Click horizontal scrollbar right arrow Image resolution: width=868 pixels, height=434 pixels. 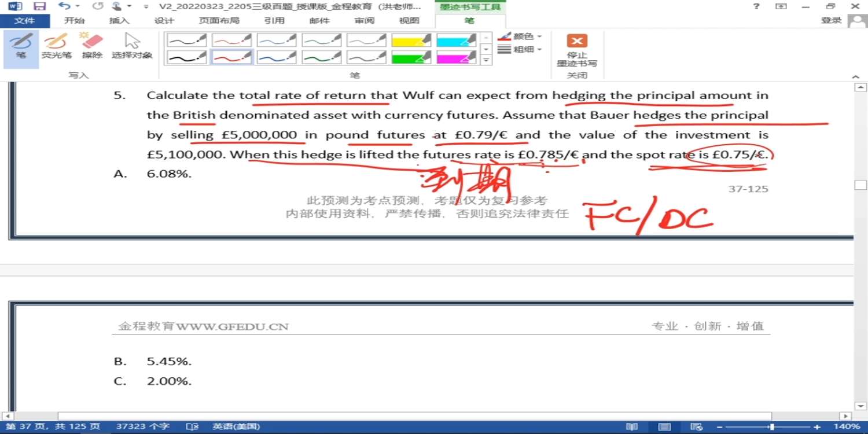coord(845,416)
